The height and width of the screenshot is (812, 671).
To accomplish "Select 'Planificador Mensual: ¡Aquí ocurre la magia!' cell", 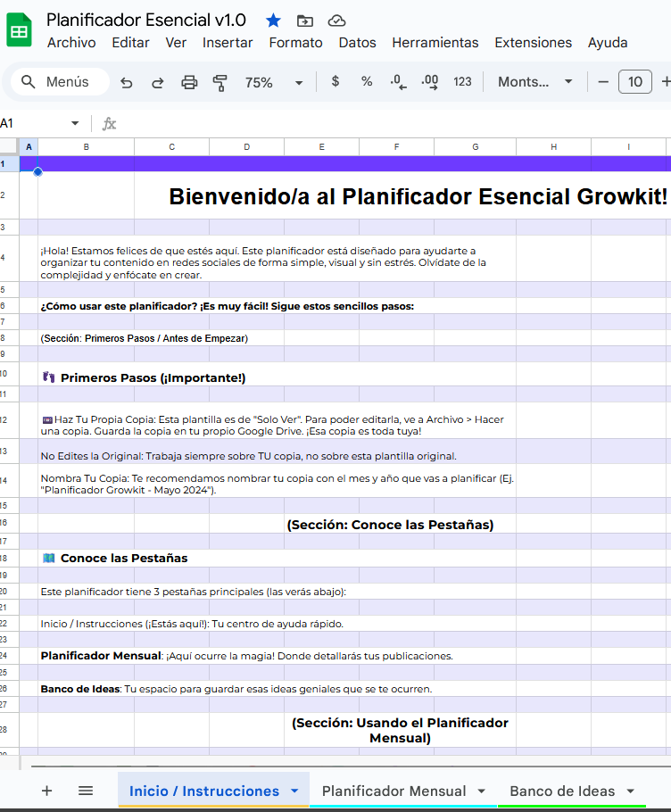I will tap(277, 656).
